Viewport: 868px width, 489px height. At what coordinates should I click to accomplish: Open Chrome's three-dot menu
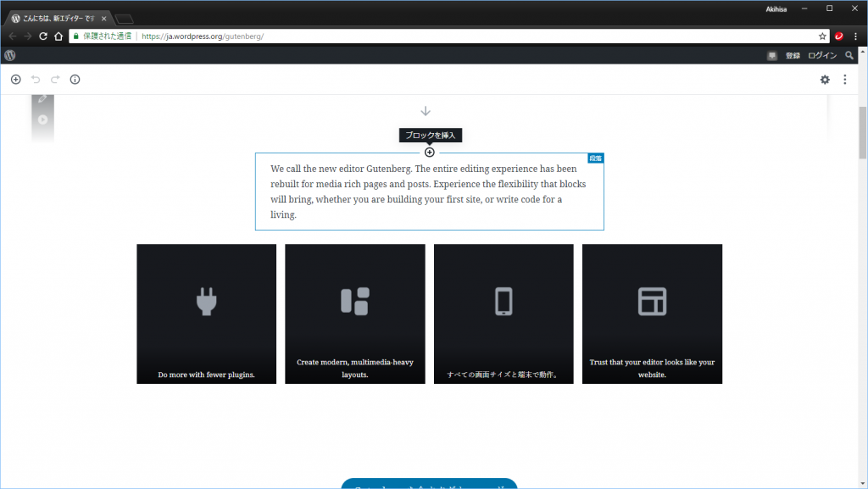coord(855,36)
